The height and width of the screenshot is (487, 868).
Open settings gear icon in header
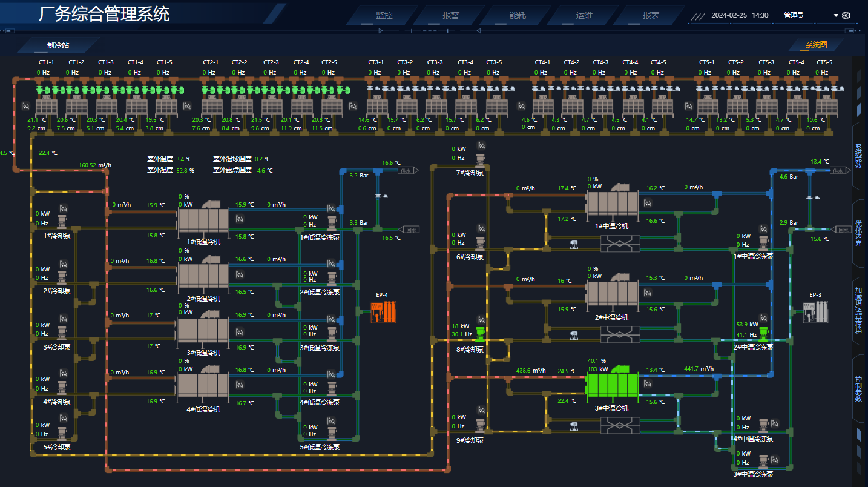point(846,15)
